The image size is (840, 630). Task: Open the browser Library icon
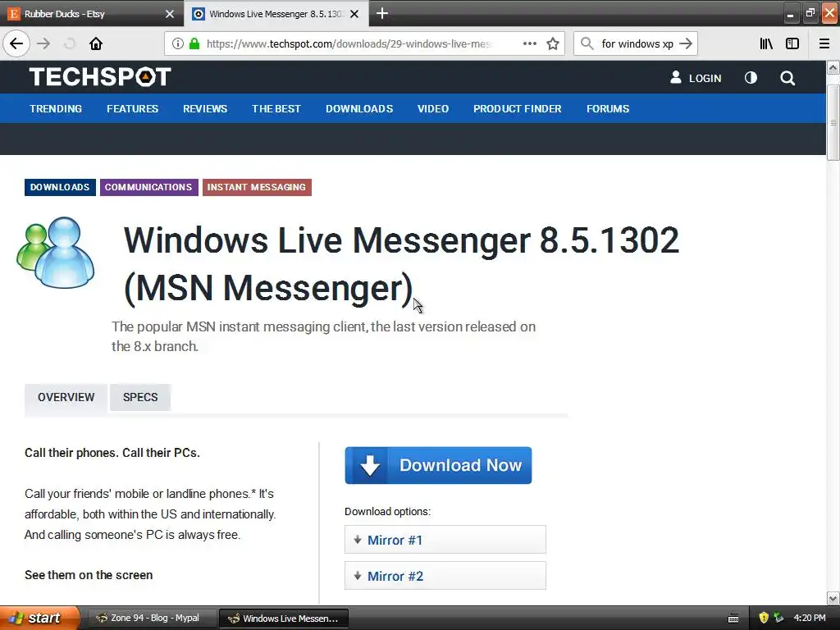click(x=766, y=44)
